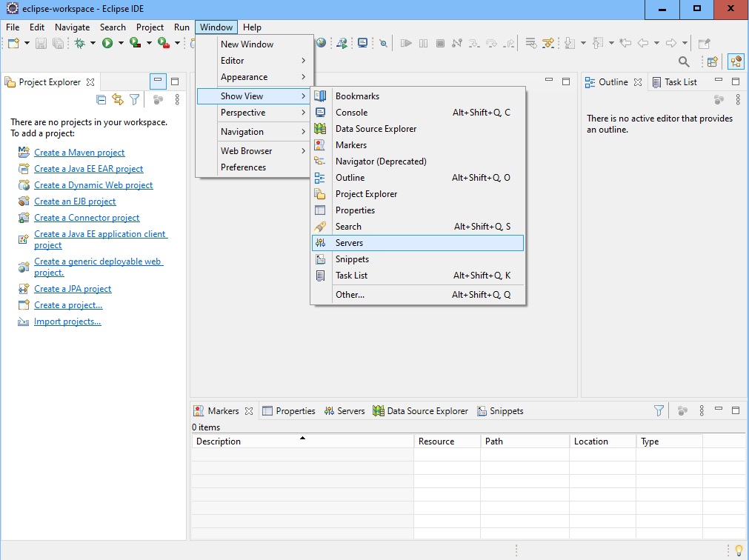Screen dimensions: 749x560
Task: Click the Open Perspective icon
Action: [713, 61]
